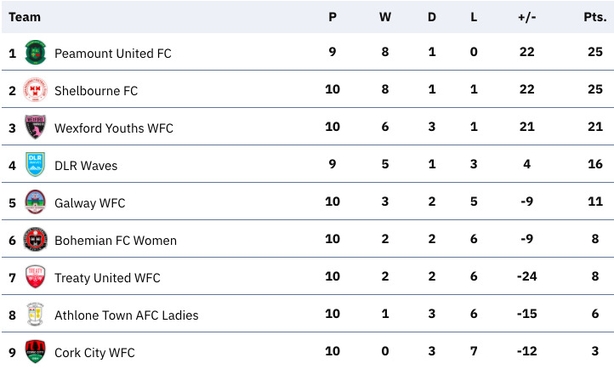Select the Wexford Youths WFC name

point(114,128)
